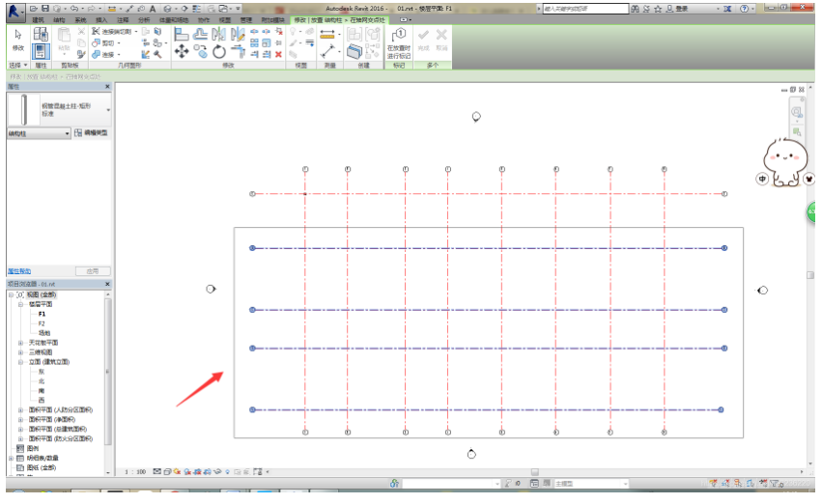This screenshot has height=504, width=822.
Task: Select the Move tool (four arrows)
Action: (182, 51)
